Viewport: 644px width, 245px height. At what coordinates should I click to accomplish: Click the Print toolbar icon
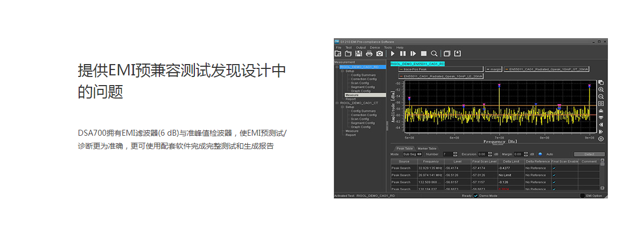[x=369, y=54]
